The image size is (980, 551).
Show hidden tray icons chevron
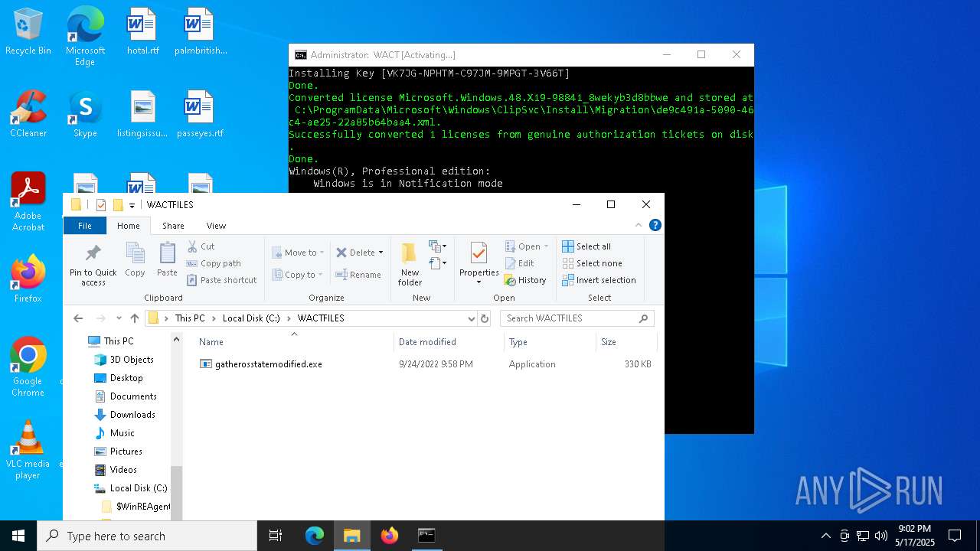[825, 536]
